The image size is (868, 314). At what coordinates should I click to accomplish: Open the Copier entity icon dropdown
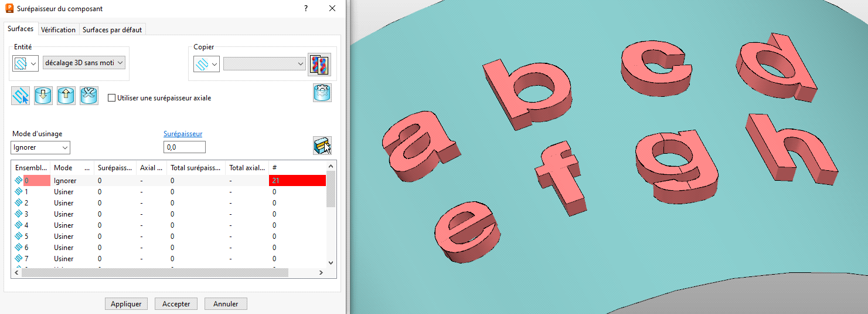tap(207, 64)
